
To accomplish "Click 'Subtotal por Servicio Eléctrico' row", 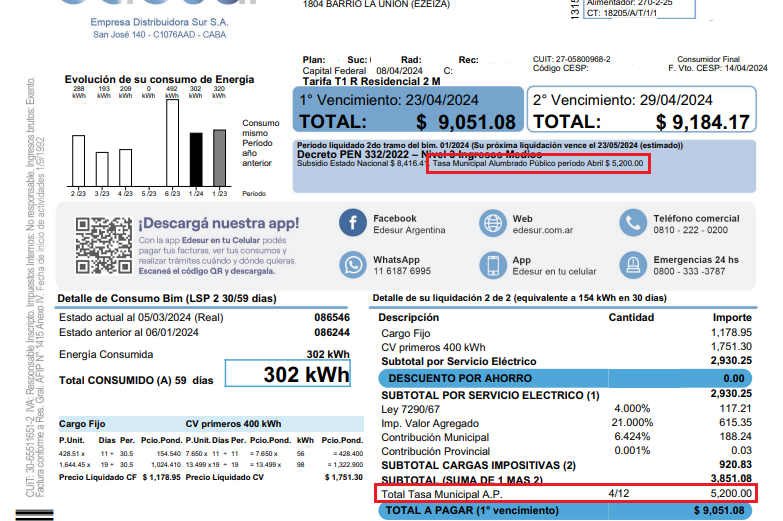I will point(565,361).
